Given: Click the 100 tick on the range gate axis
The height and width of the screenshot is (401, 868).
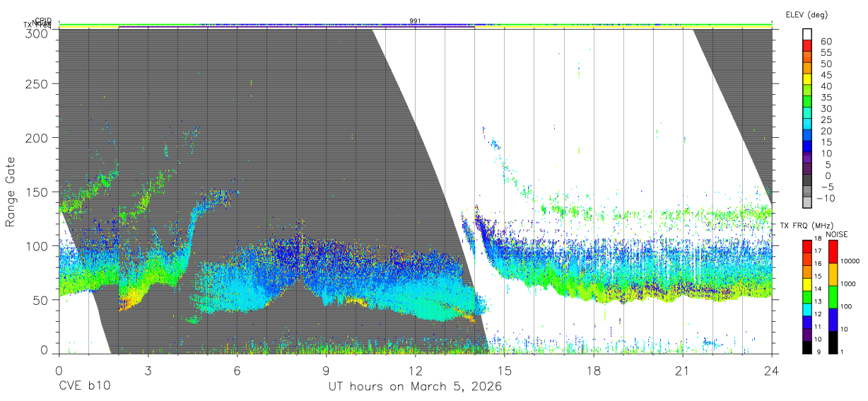Looking at the screenshot, I should [37, 245].
